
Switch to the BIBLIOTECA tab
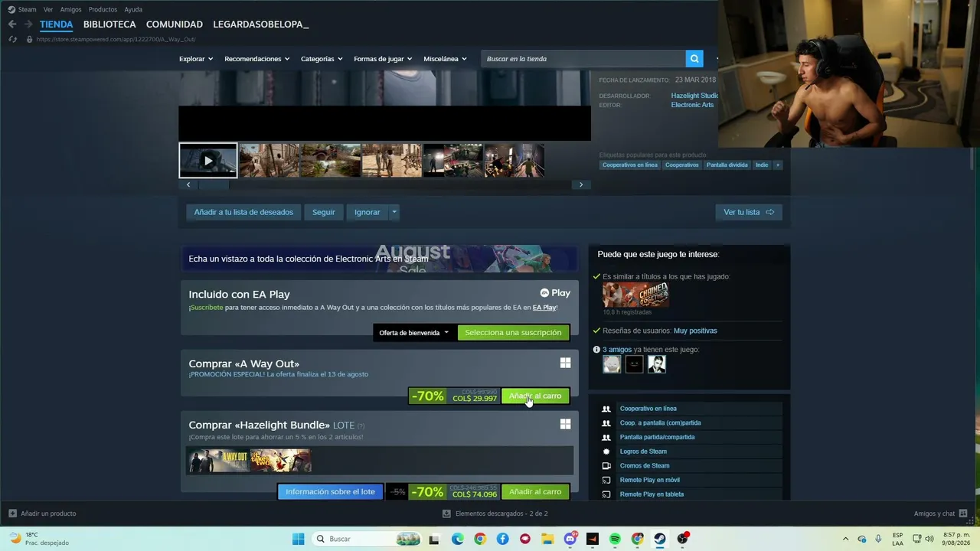[109, 24]
